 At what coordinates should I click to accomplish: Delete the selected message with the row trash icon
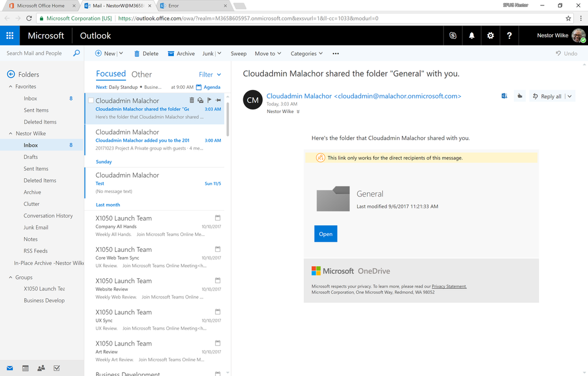(191, 100)
